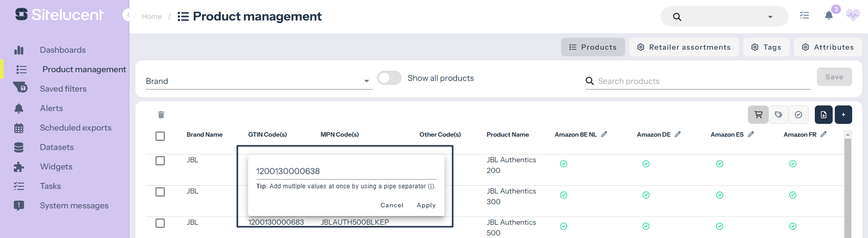Image resolution: width=868 pixels, height=238 pixels.
Task: Select the shopping cart view icon
Action: (758, 115)
